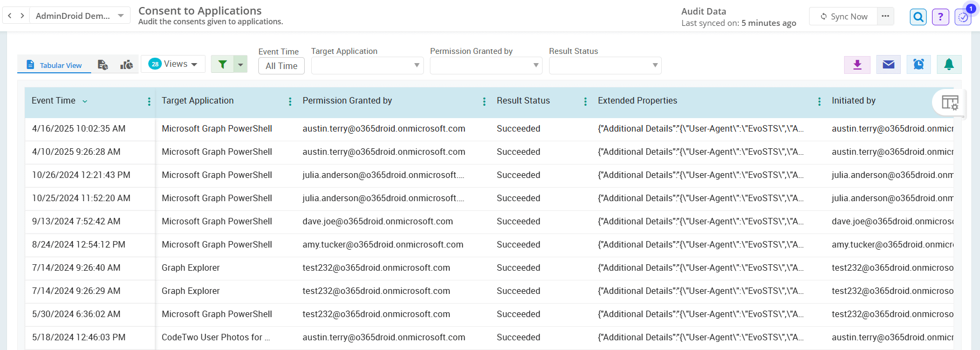
Task: Click test232 in the 5/30/2024 row
Action: (x=376, y=314)
